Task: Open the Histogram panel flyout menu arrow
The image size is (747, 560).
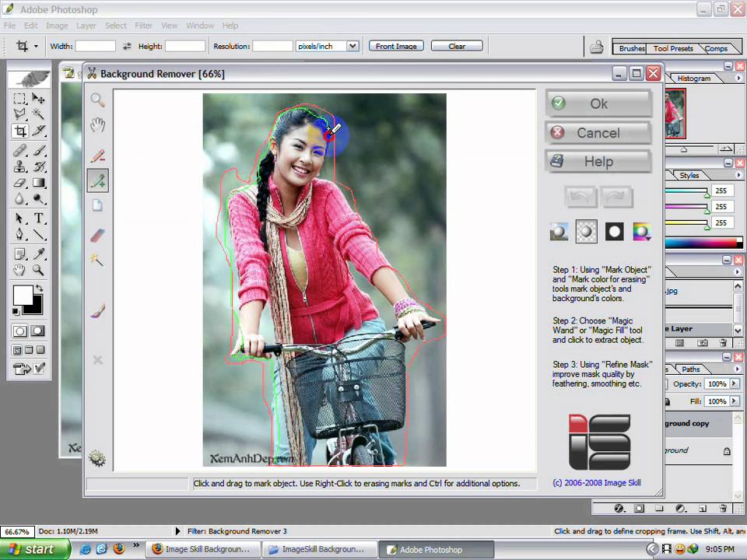Action: point(738,78)
